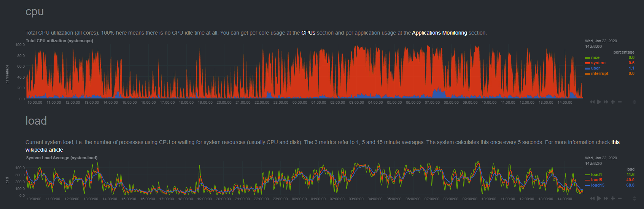Zoom out the load chart with minus
The image size is (644, 209).
pyautogui.click(x=620, y=198)
